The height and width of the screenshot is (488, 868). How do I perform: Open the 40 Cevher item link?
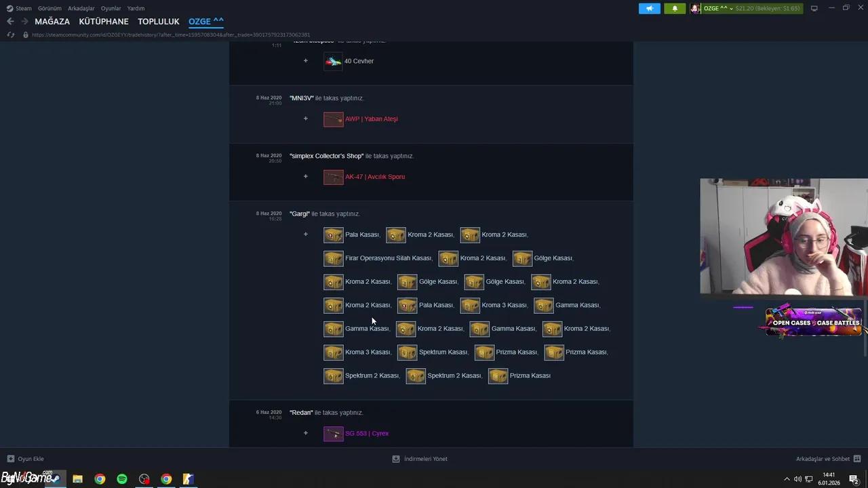pos(359,61)
